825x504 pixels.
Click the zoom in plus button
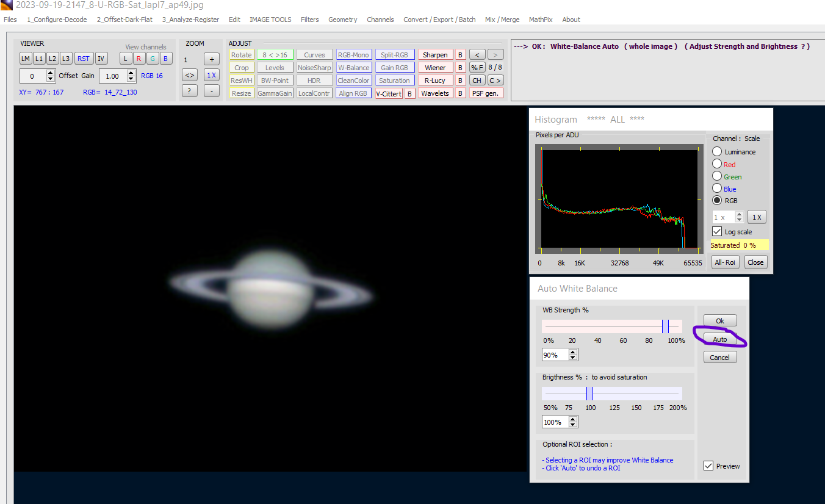click(x=211, y=59)
